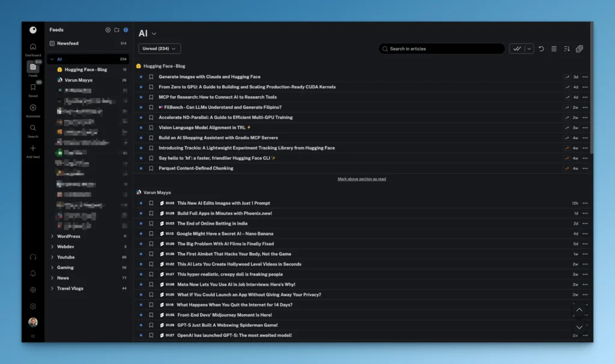Click the multi-select articles icon
This screenshot has width=615, height=364.
pos(580,49)
